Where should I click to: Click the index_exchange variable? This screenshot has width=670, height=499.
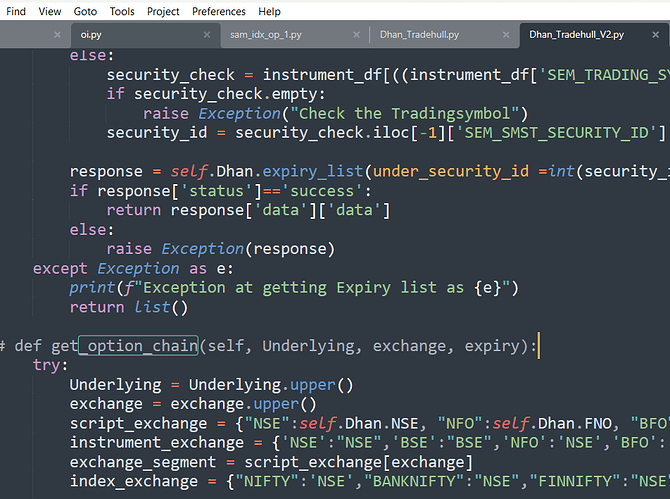[x=134, y=482]
